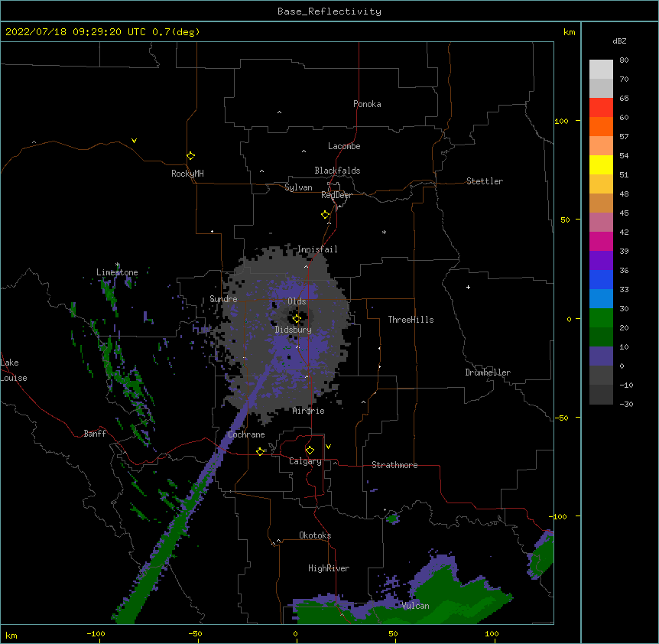
Task: Click the Olds city label
Action: pyautogui.click(x=297, y=301)
